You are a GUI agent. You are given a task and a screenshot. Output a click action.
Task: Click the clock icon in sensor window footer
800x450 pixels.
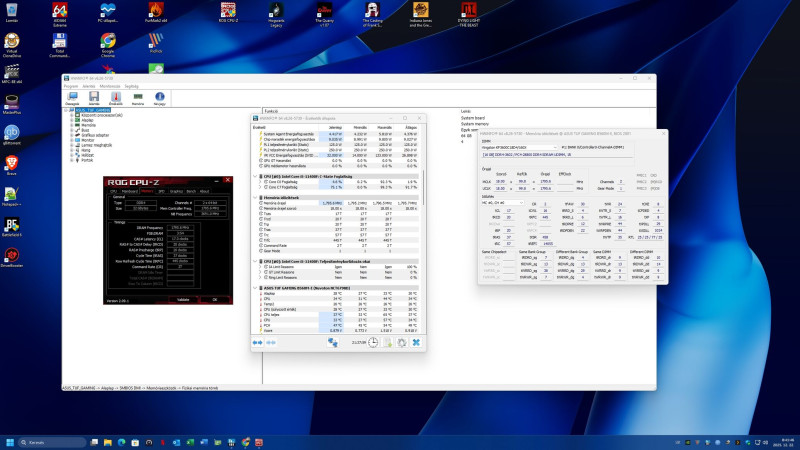372,342
